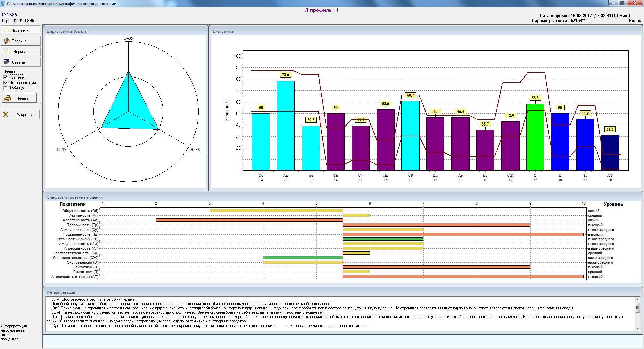
Task: Click the Подавленность (Пд) standardized score bar
Action: click(x=463, y=234)
